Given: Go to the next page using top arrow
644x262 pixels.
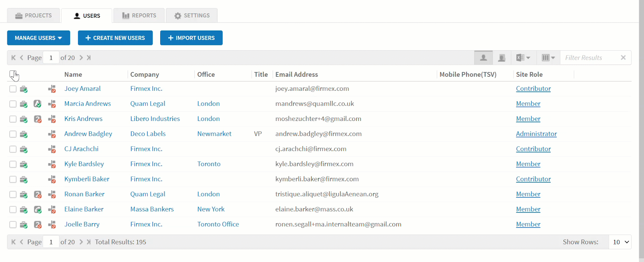Looking at the screenshot, I should (81, 58).
